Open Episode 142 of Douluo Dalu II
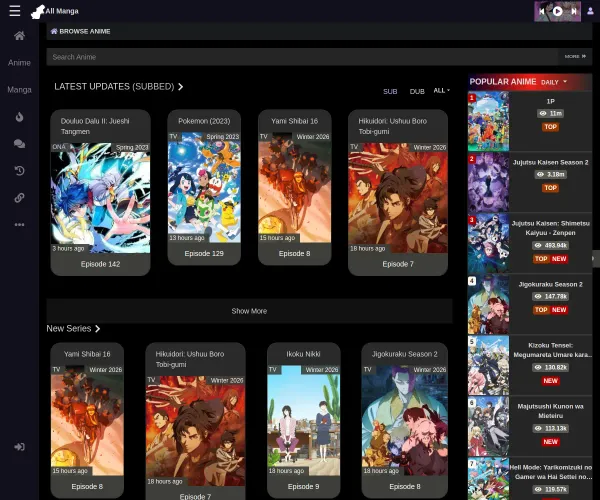The width and height of the screenshot is (600, 500). coord(101,264)
